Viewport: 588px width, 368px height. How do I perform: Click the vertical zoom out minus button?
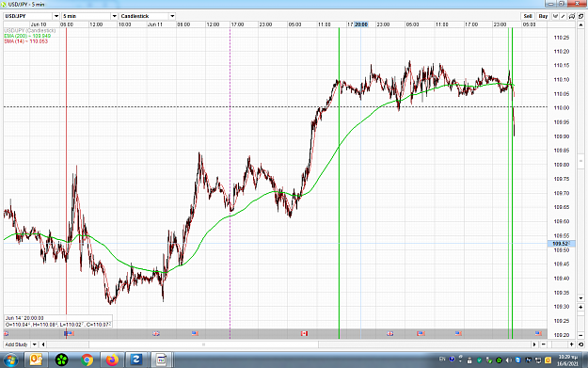click(x=580, y=335)
